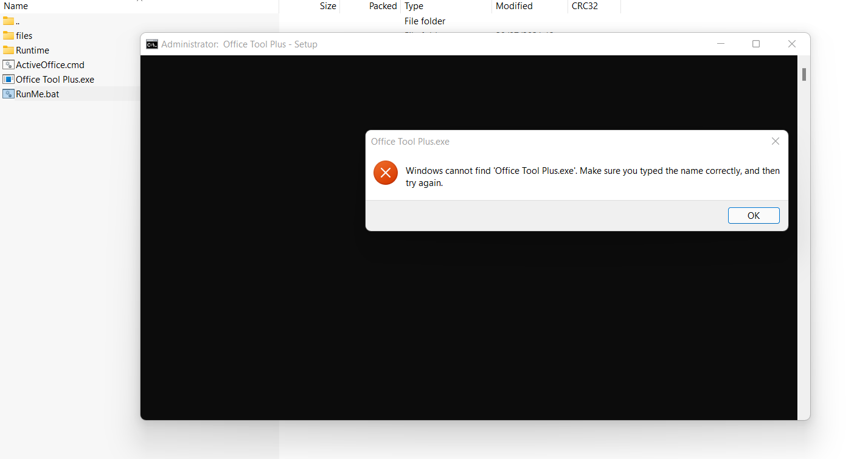Screen dimensions: 868x459
Task: Select the 'files' folder name
Action: point(24,35)
